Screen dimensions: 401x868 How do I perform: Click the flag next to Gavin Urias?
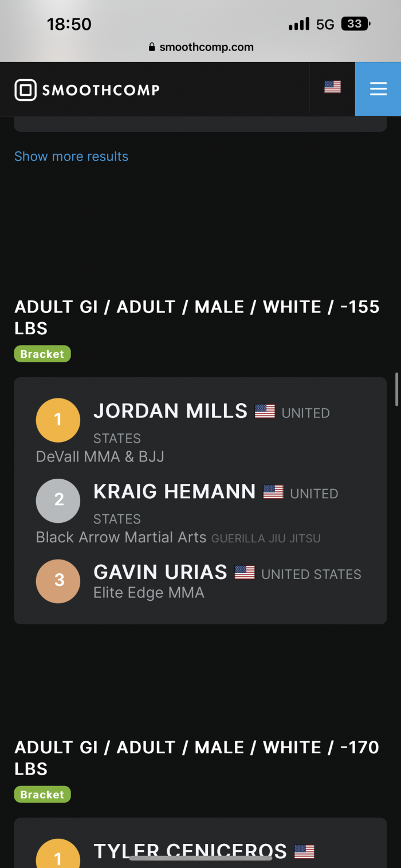coord(245,572)
